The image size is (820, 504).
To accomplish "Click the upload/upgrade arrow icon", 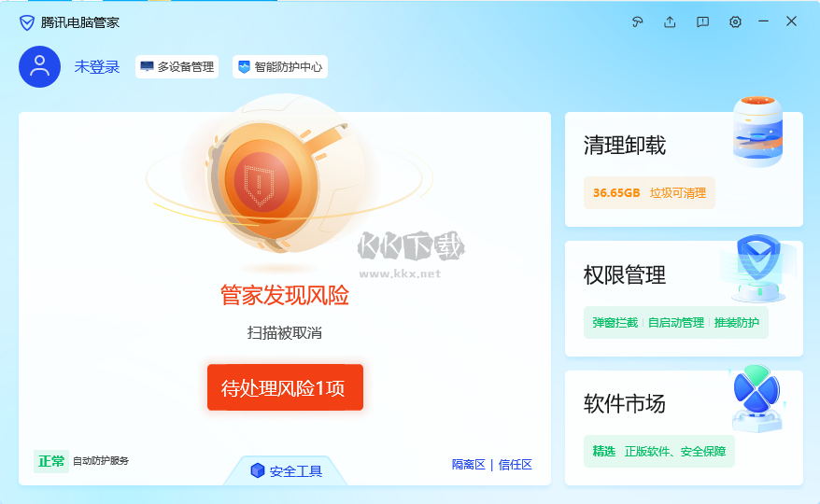I will 670,22.
